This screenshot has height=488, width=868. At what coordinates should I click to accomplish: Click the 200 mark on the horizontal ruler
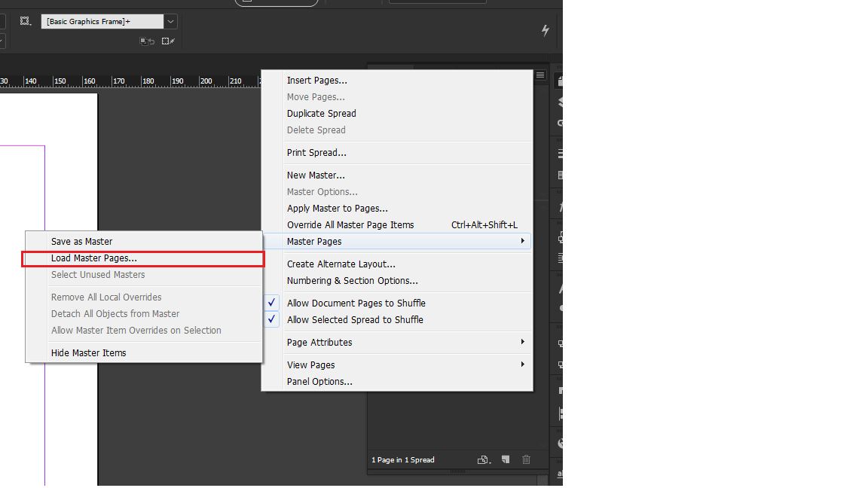click(x=206, y=81)
